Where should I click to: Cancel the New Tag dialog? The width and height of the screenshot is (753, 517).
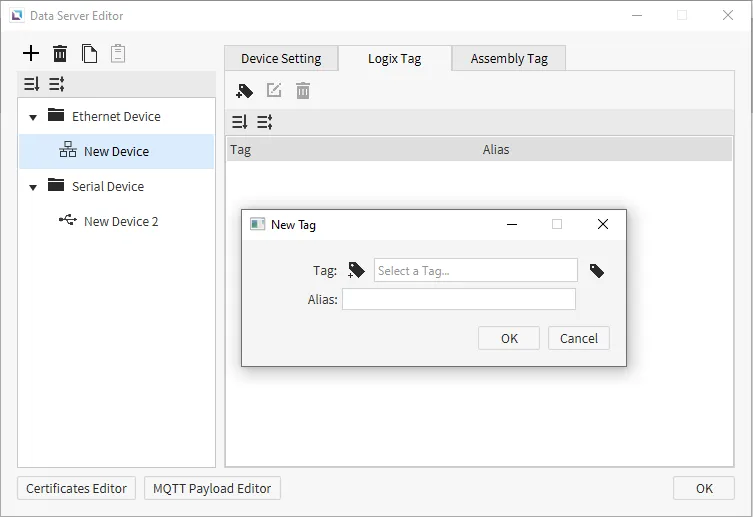click(578, 338)
